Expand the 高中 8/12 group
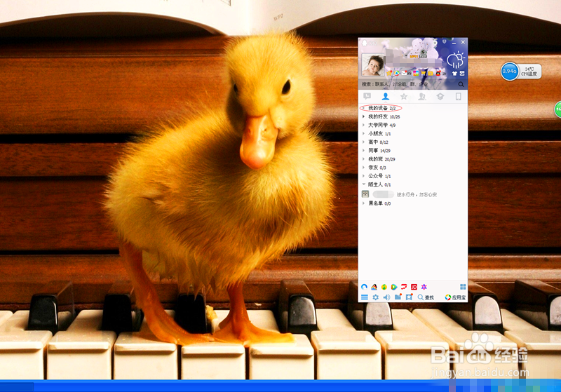 pos(413,142)
